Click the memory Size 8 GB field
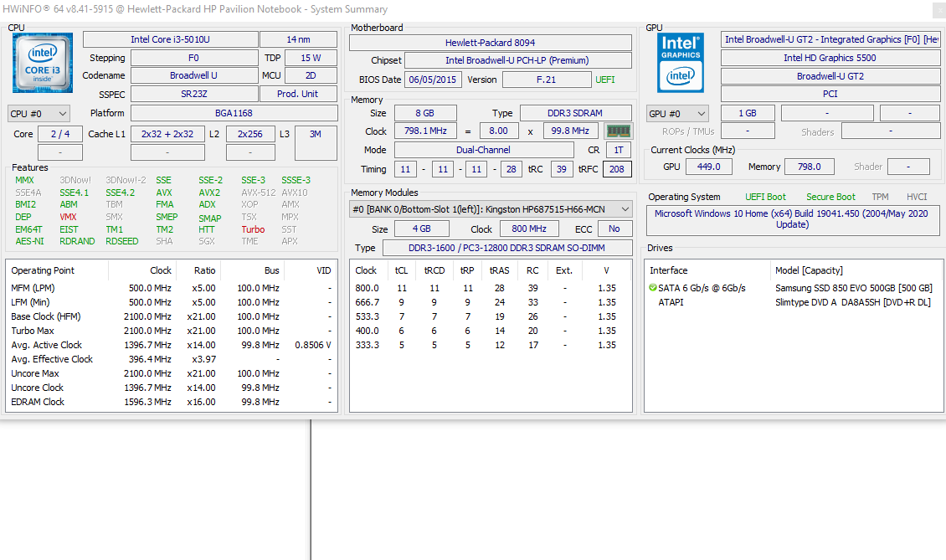The image size is (946, 560). 424,114
